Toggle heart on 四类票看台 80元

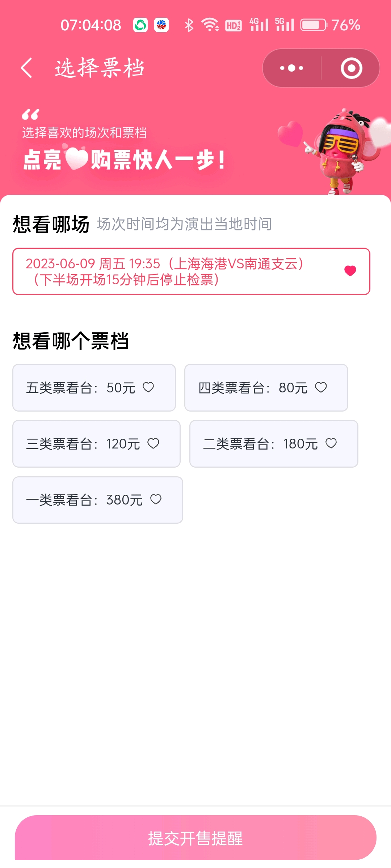pos(321,387)
